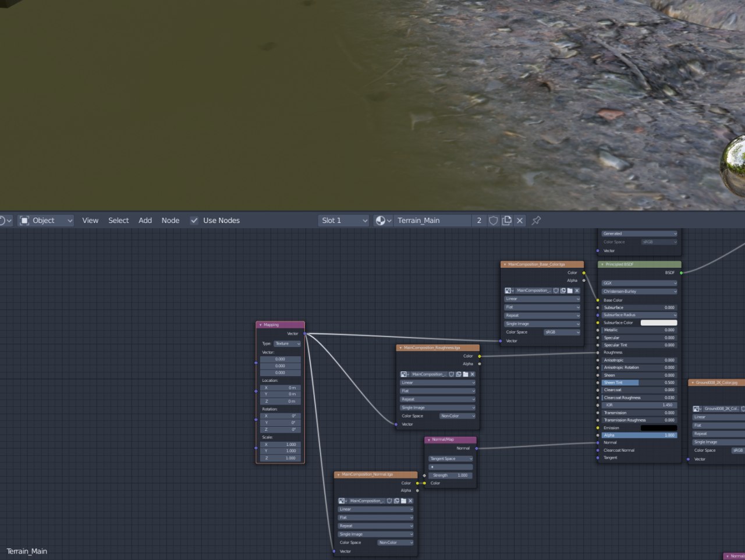Image resolution: width=745 pixels, height=560 pixels.
Task: Open Tangent Space dropdown in Normal/Map node
Action: tap(451, 459)
